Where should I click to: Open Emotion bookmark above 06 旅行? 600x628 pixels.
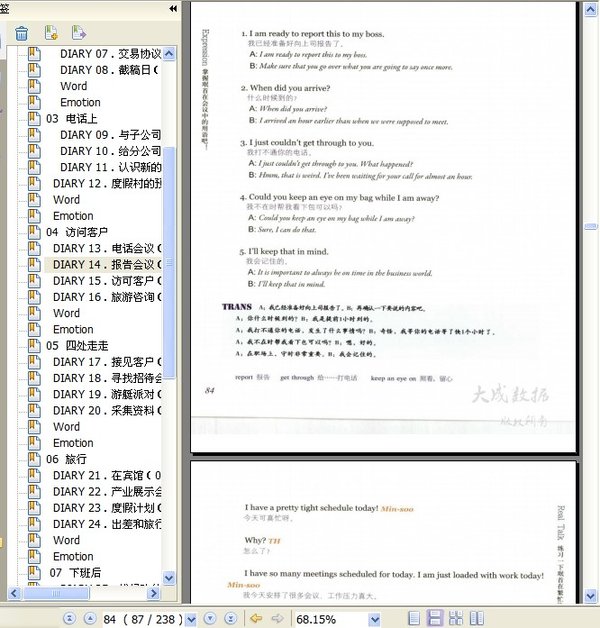coord(73,443)
